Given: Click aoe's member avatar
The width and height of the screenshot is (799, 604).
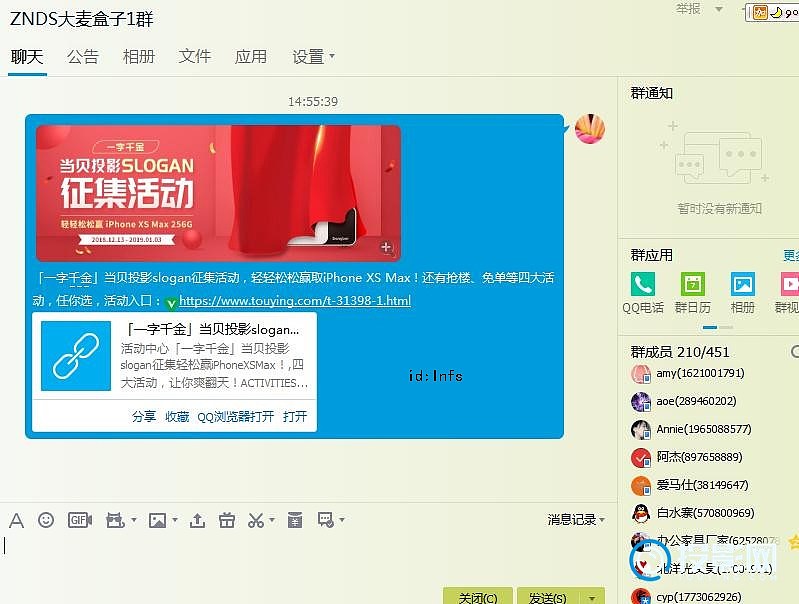Looking at the screenshot, I should point(641,402).
